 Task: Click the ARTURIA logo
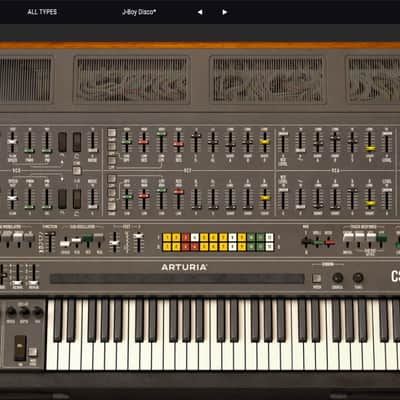184,267
